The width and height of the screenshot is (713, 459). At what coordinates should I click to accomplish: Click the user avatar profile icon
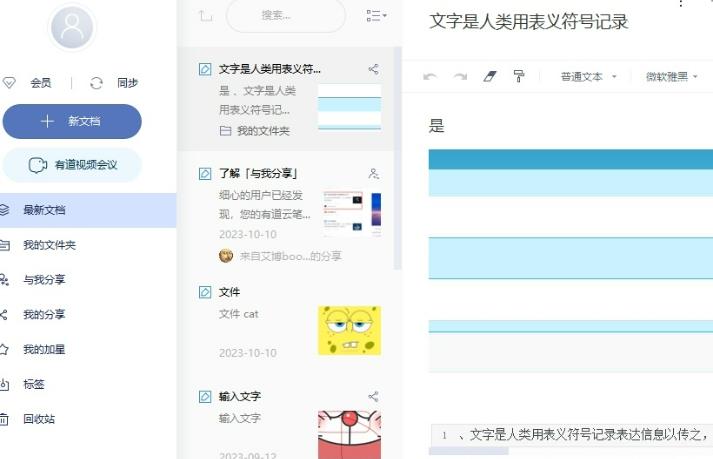pyautogui.click(x=71, y=30)
